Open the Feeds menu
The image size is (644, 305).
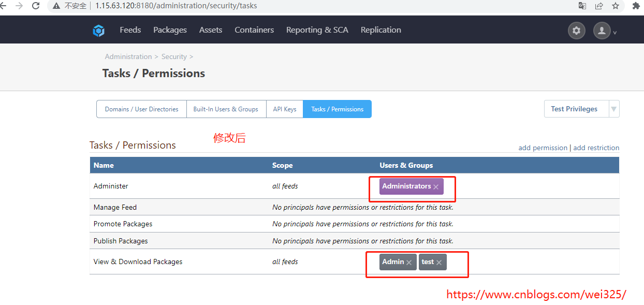coord(130,30)
